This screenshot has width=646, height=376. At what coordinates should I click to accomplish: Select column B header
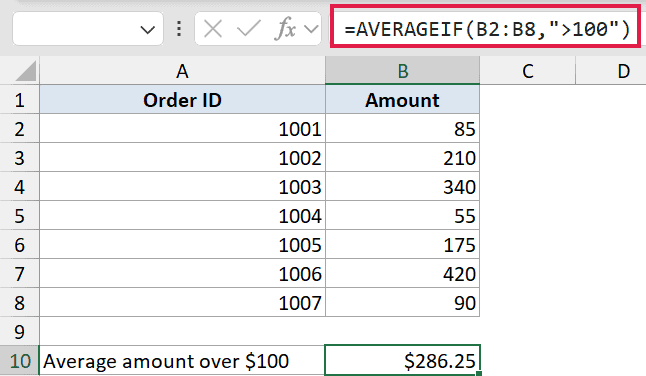coord(403,71)
